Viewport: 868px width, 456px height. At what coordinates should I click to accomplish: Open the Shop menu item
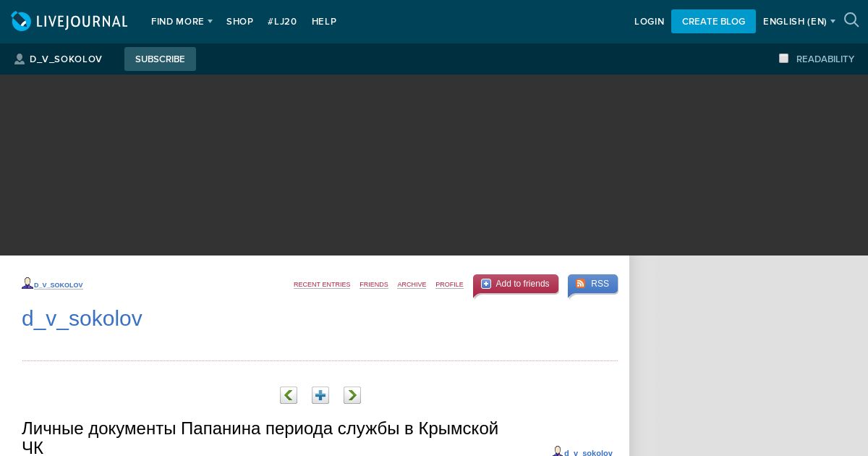(239, 22)
